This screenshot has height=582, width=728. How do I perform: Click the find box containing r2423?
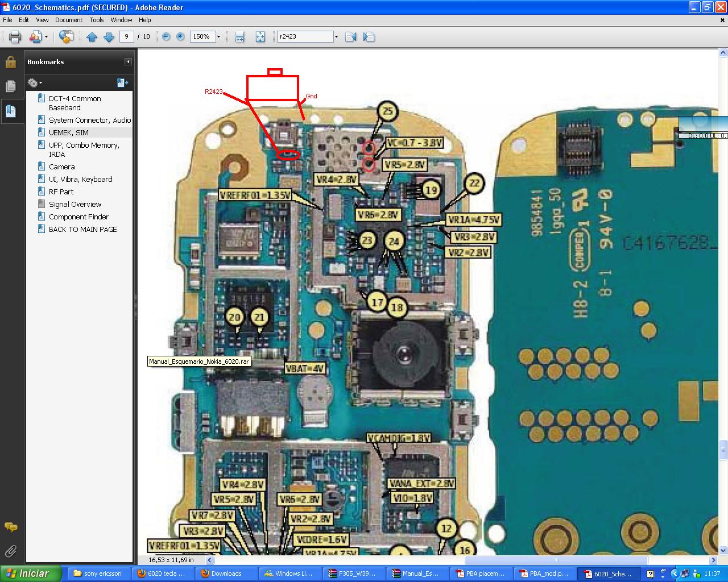305,36
